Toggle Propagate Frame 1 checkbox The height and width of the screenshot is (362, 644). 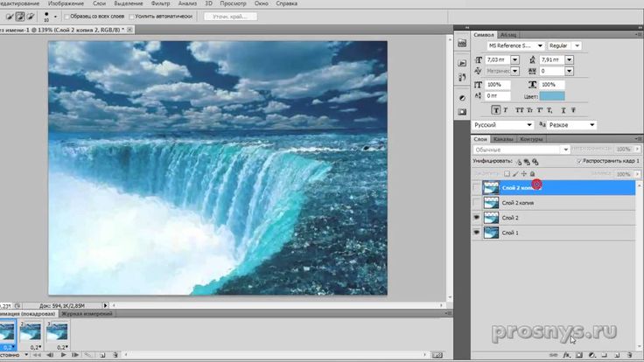[579, 161]
